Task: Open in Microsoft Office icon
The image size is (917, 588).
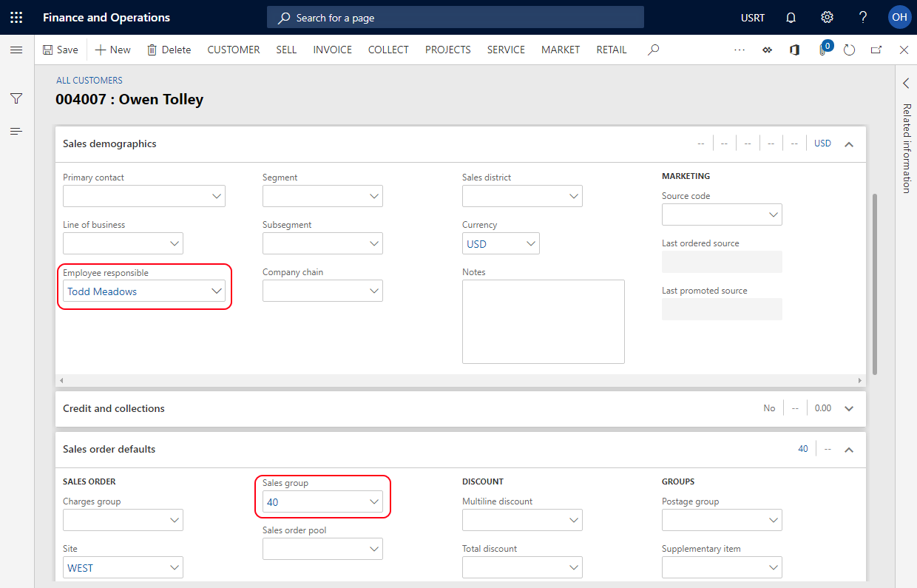Action: (794, 50)
